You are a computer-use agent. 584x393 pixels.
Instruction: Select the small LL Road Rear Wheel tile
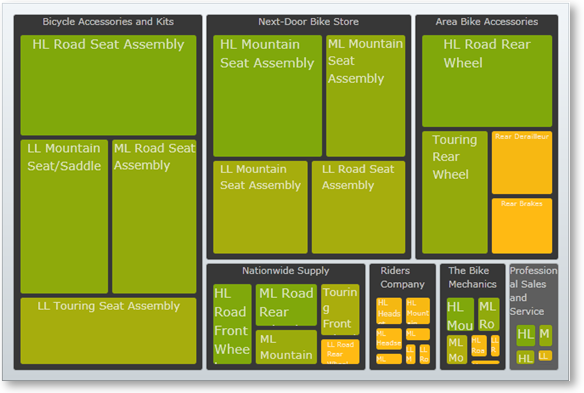pyautogui.click(x=340, y=351)
